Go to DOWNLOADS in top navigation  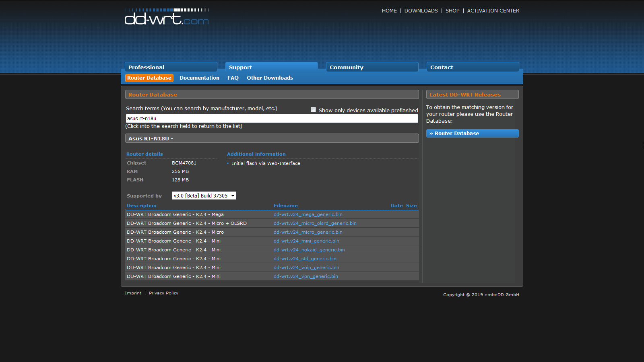pos(421,11)
